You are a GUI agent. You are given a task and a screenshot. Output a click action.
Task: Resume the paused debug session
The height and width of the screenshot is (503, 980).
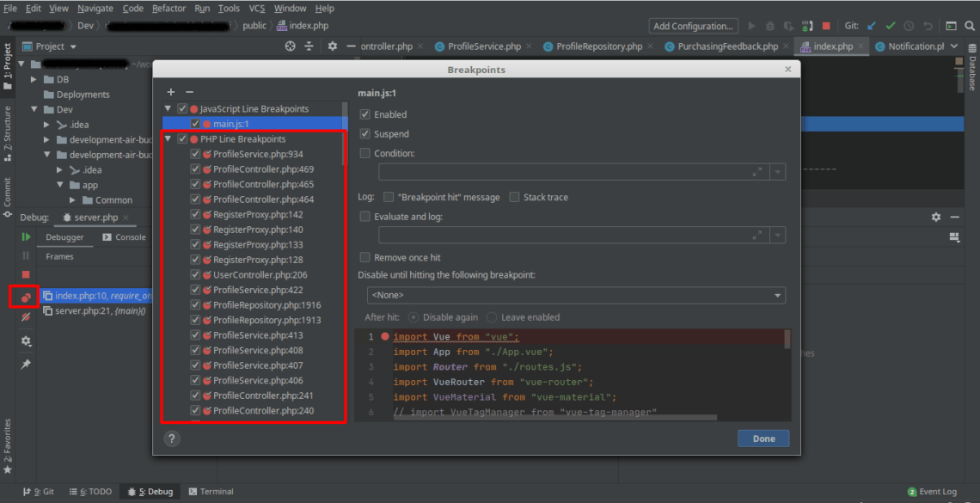click(x=25, y=236)
